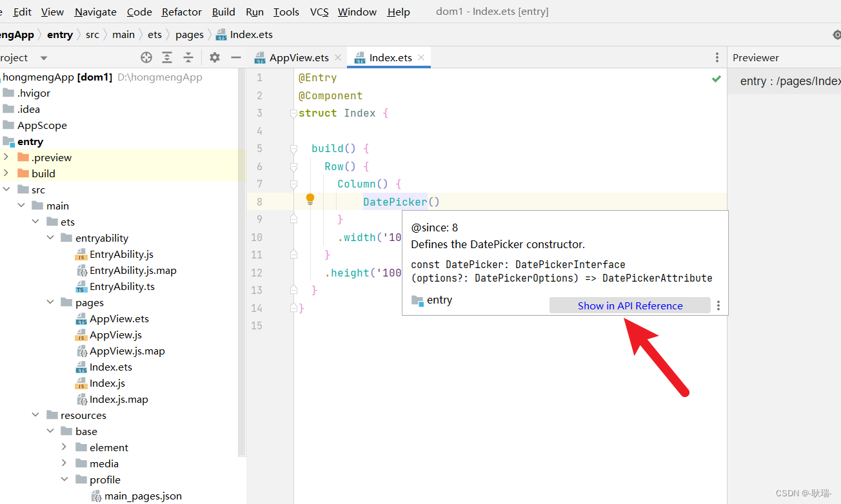
Task: Open the documentation popup's more options menu
Action: 718,305
